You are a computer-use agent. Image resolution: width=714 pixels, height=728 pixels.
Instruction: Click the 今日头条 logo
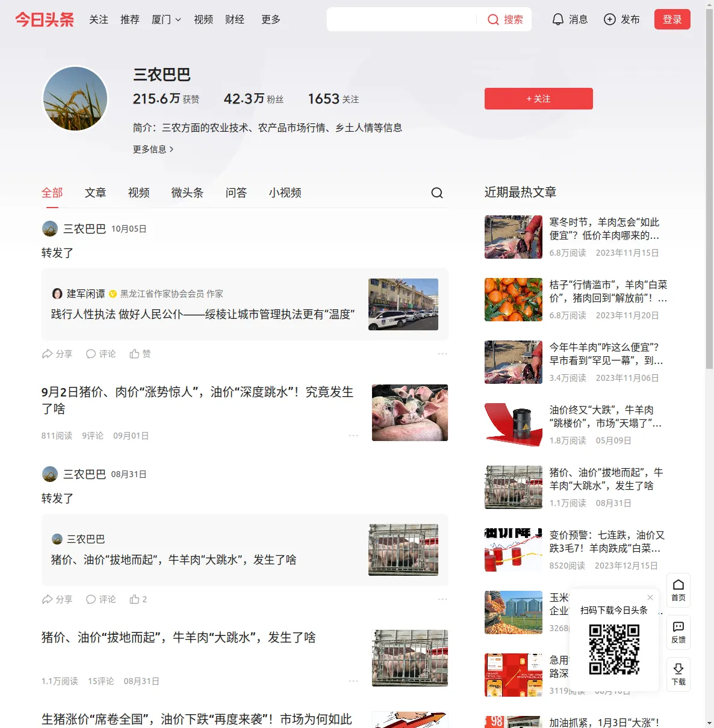pyautogui.click(x=45, y=19)
